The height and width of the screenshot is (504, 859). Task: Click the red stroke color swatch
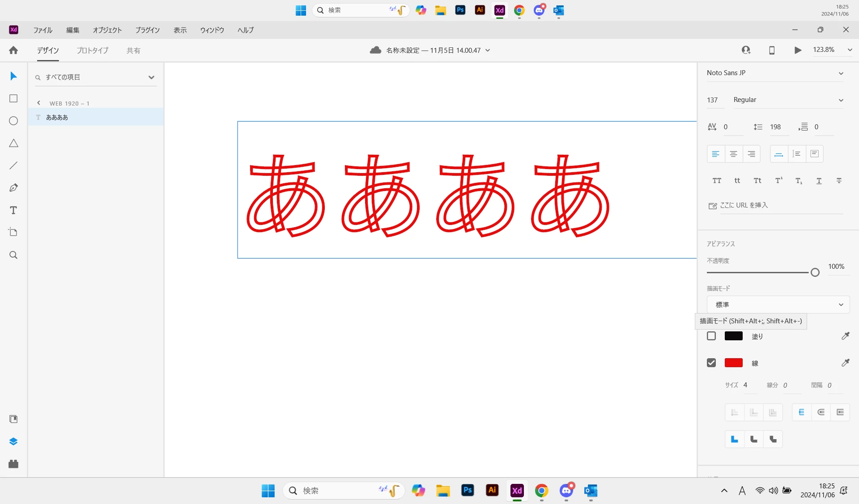(x=733, y=363)
